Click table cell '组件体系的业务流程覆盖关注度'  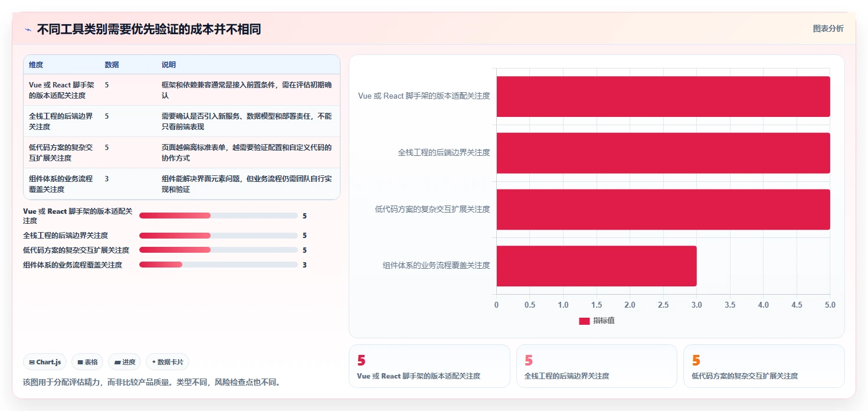[61, 184]
